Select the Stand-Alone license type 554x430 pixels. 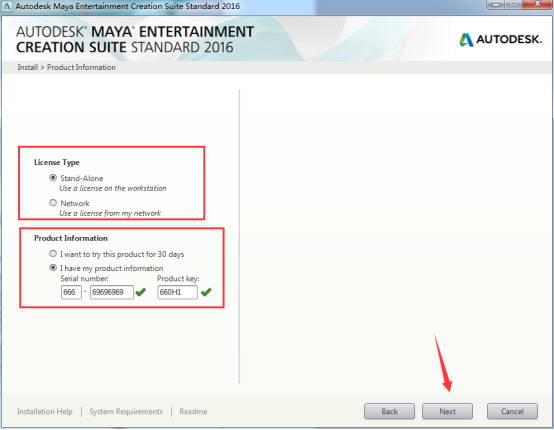coord(53,178)
